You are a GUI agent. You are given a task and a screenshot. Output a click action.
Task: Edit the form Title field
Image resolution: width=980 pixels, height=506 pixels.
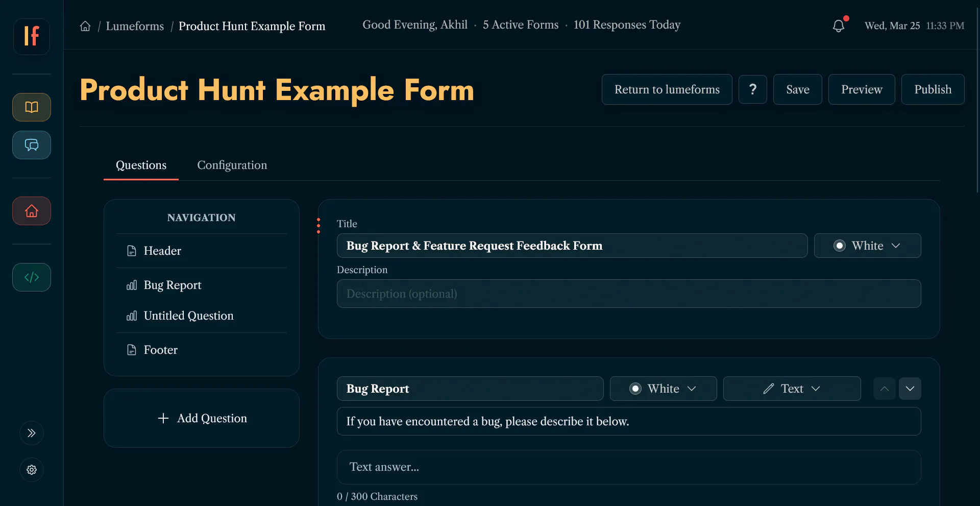(x=572, y=246)
